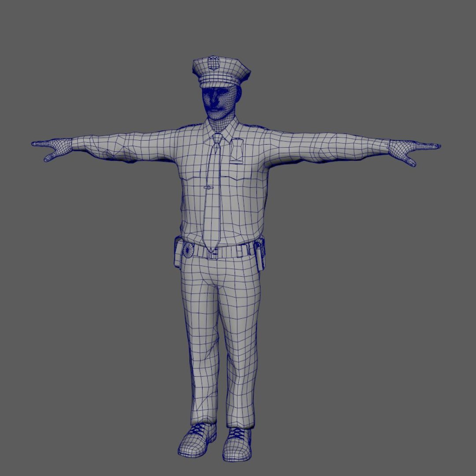Select the police cap on the model
Screen dimensions: 476x476
tap(221, 71)
